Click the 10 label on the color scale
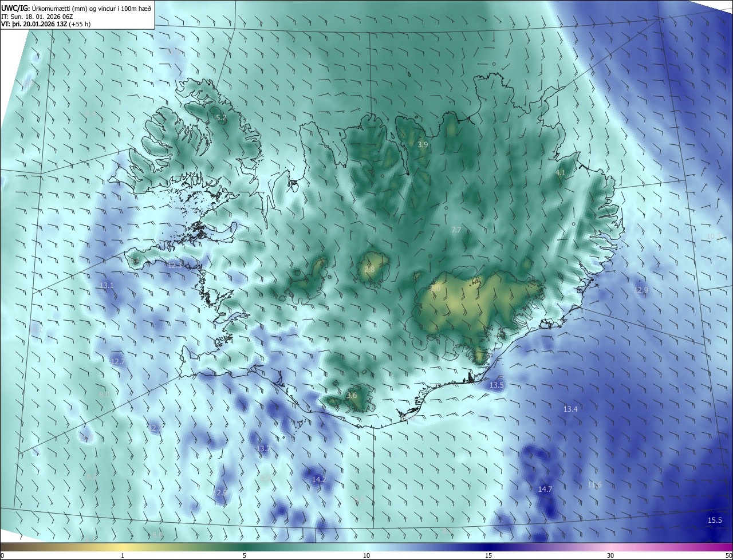The height and width of the screenshot is (560, 733). pyautogui.click(x=366, y=555)
